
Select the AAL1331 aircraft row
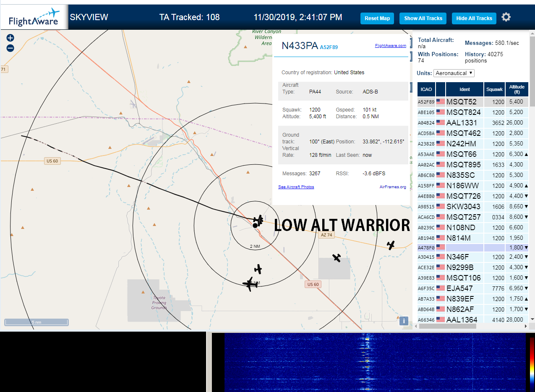[x=473, y=123]
